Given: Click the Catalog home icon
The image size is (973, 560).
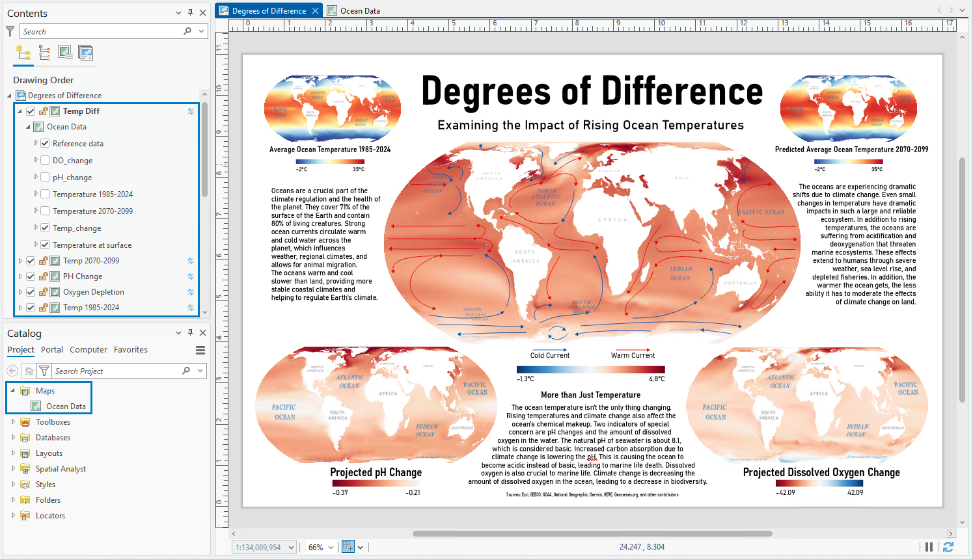Looking at the screenshot, I should click(x=29, y=371).
